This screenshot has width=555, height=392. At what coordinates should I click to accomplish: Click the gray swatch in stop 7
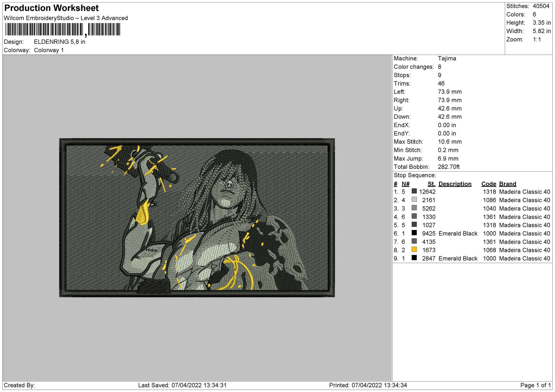click(414, 241)
